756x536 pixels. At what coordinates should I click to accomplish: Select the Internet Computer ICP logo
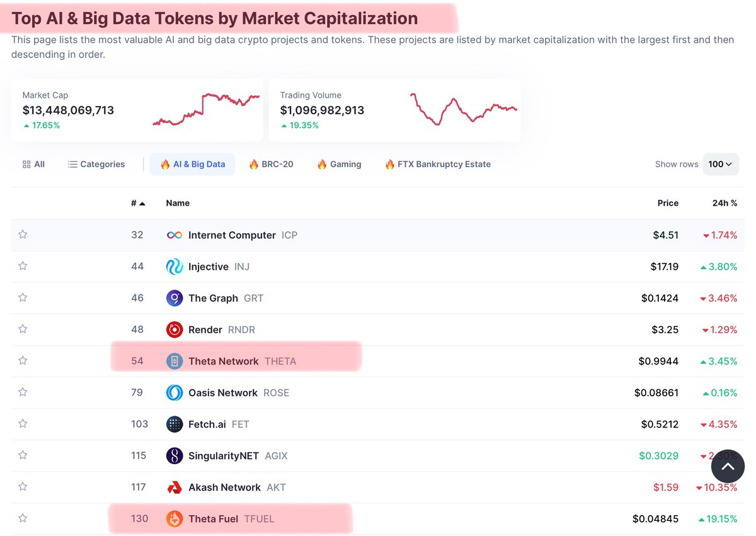[174, 235]
